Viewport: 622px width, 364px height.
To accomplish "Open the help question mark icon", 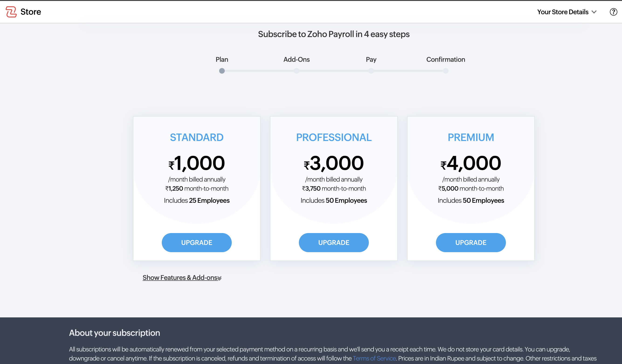I will point(613,12).
